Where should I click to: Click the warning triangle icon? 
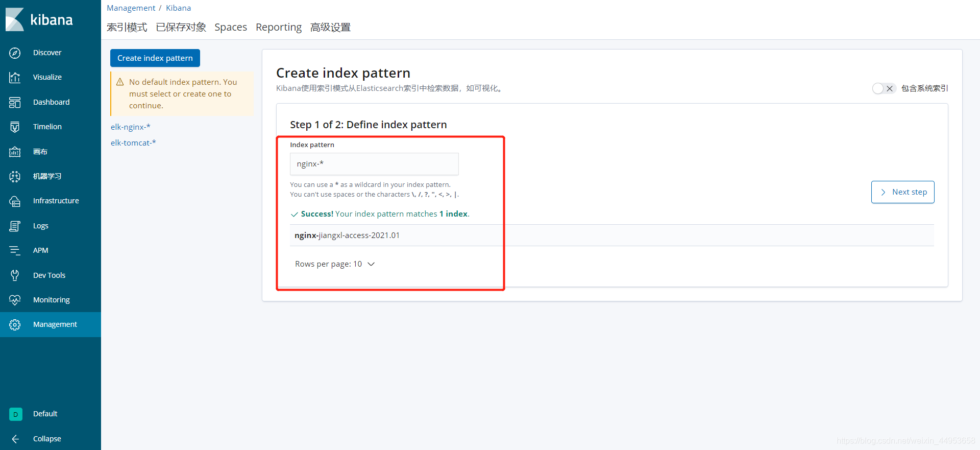[120, 82]
